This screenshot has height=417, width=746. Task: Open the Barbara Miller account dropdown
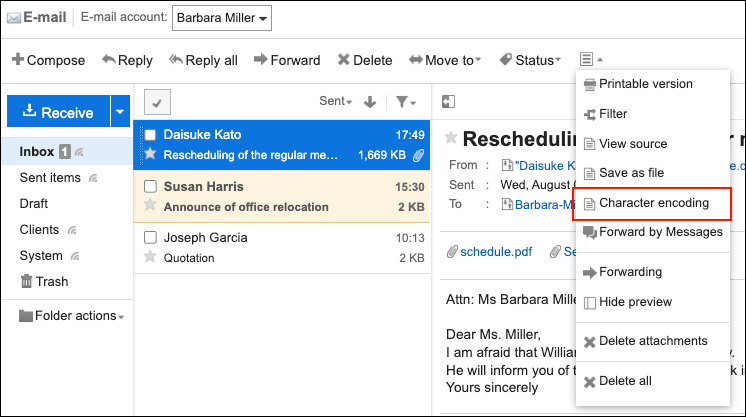(x=222, y=18)
